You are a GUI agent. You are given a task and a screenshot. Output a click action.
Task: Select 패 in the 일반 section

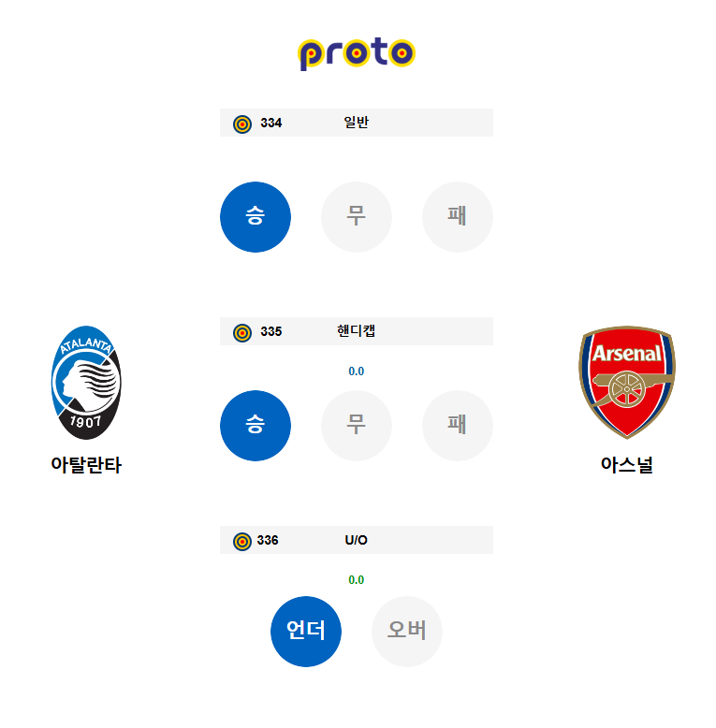coord(458,217)
